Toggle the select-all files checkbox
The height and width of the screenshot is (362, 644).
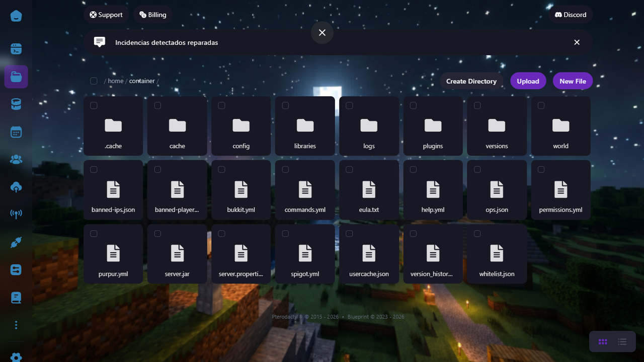pyautogui.click(x=94, y=81)
